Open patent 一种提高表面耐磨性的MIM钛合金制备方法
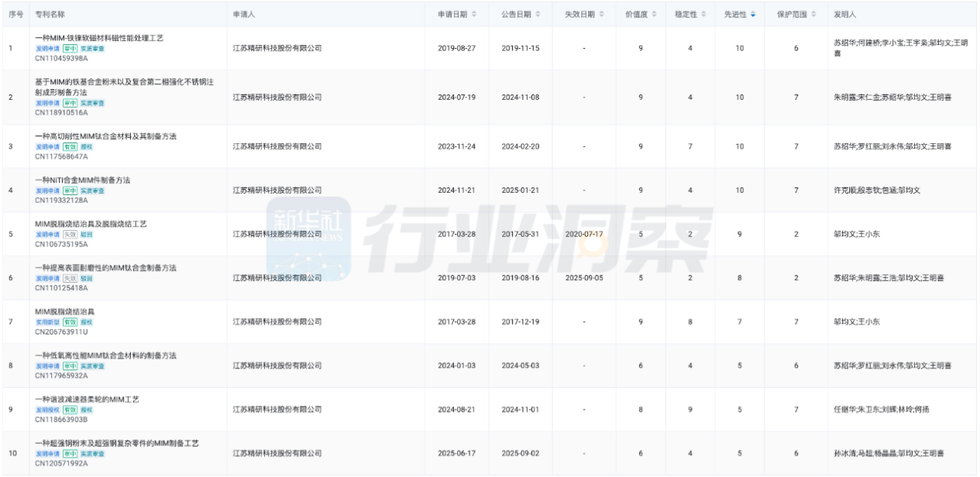This screenshot has width=980, height=477. coord(105,268)
